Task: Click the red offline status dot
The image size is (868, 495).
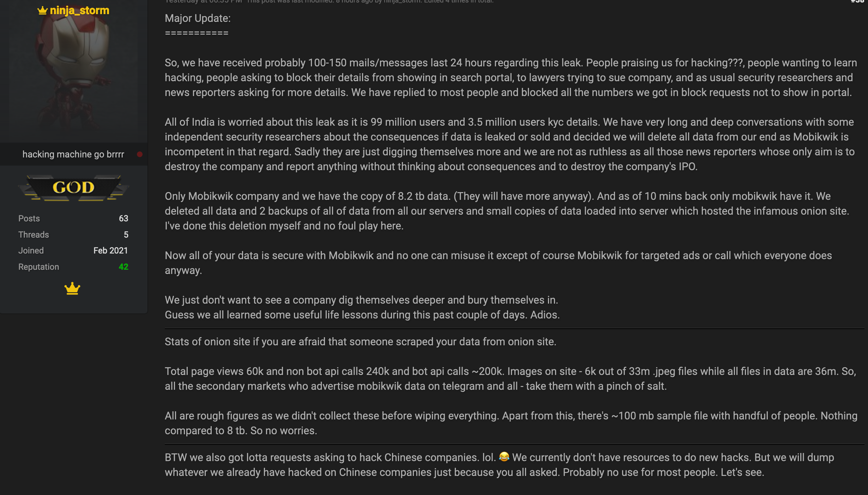Action: (140, 154)
